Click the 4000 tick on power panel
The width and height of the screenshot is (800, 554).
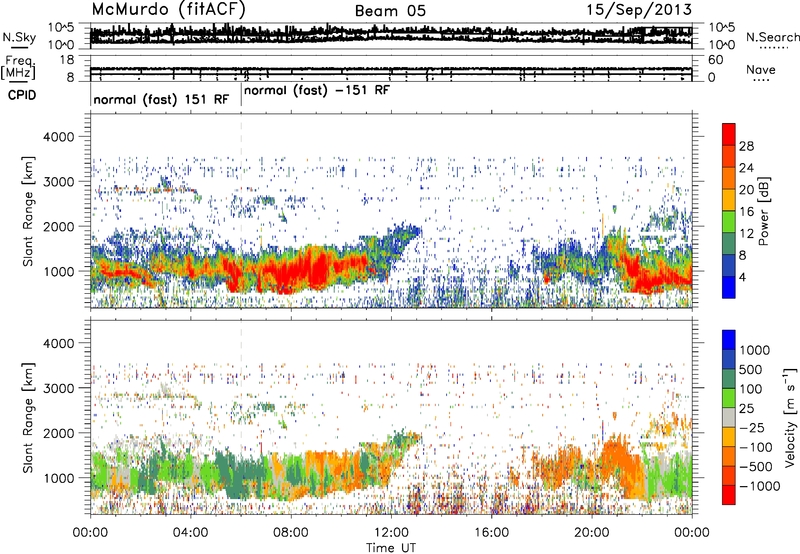pos(58,137)
